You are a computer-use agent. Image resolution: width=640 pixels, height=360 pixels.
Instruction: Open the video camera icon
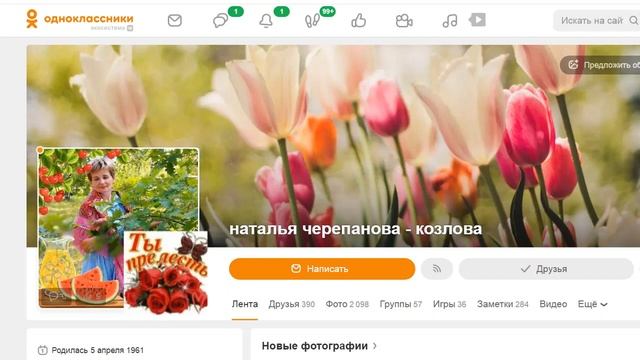(x=404, y=20)
